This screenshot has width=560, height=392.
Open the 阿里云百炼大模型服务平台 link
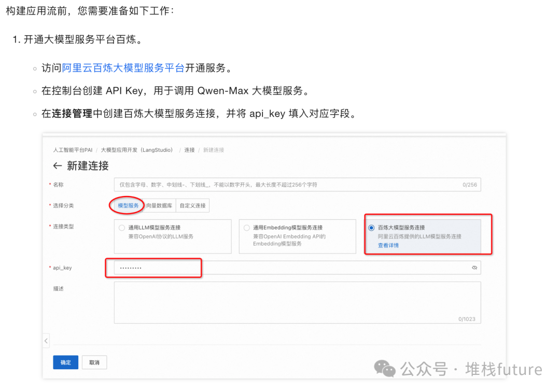pos(123,68)
